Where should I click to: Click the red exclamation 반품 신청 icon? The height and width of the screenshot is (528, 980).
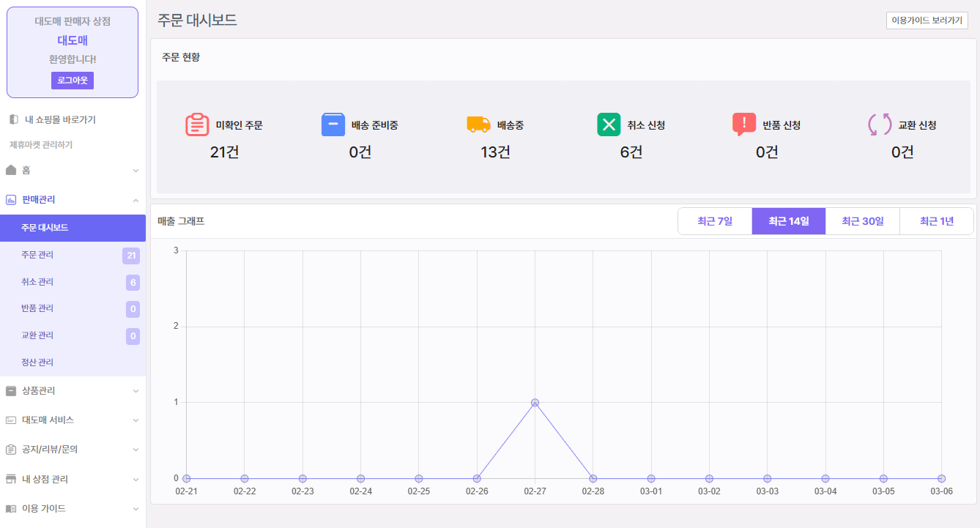pos(743,124)
